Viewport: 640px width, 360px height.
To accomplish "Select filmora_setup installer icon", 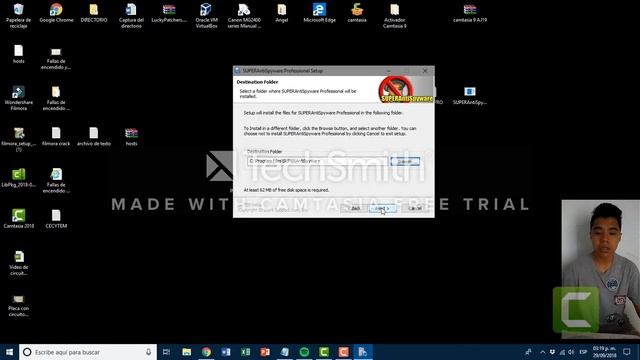I will [x=18, y=139].
